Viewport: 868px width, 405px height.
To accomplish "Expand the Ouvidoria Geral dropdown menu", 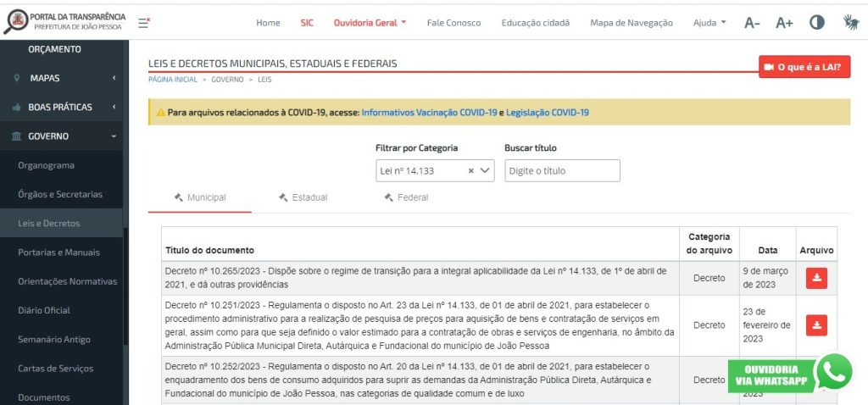I will tap(370, 23).
